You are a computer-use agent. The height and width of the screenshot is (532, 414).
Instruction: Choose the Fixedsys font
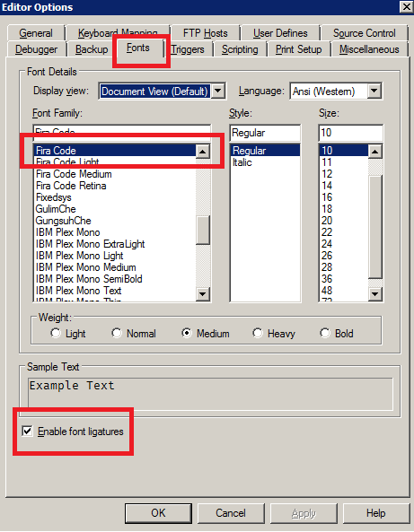click(115, 197)
